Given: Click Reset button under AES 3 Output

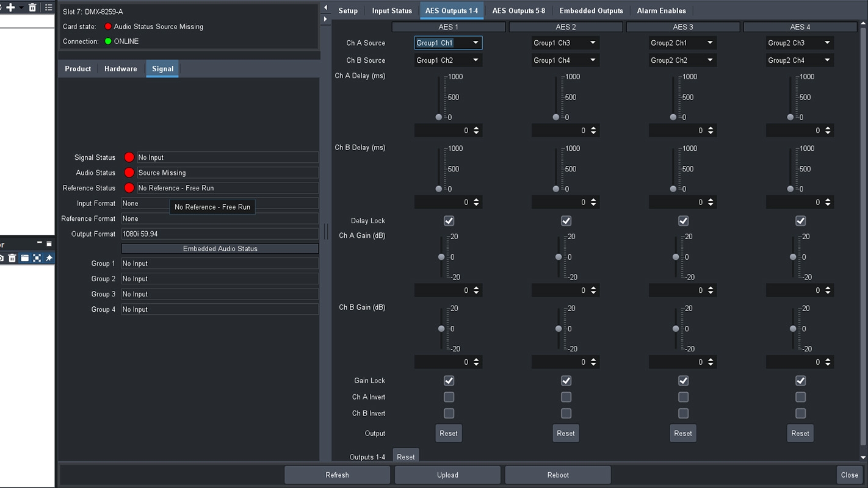Looking at the screenshot, I should [x=682, y=433].
